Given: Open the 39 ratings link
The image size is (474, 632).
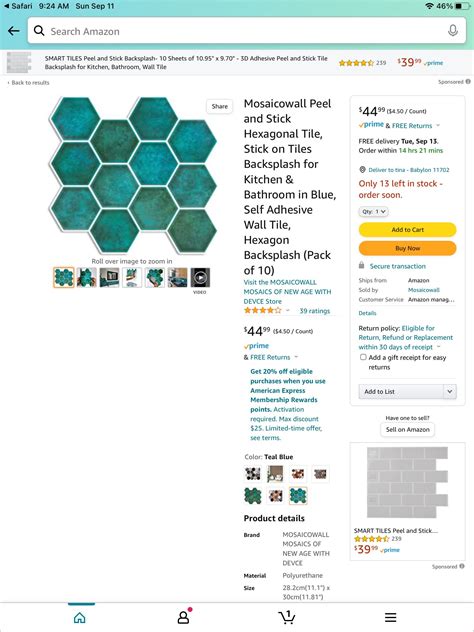Looking at the screenshot, I should pos(314,311).
